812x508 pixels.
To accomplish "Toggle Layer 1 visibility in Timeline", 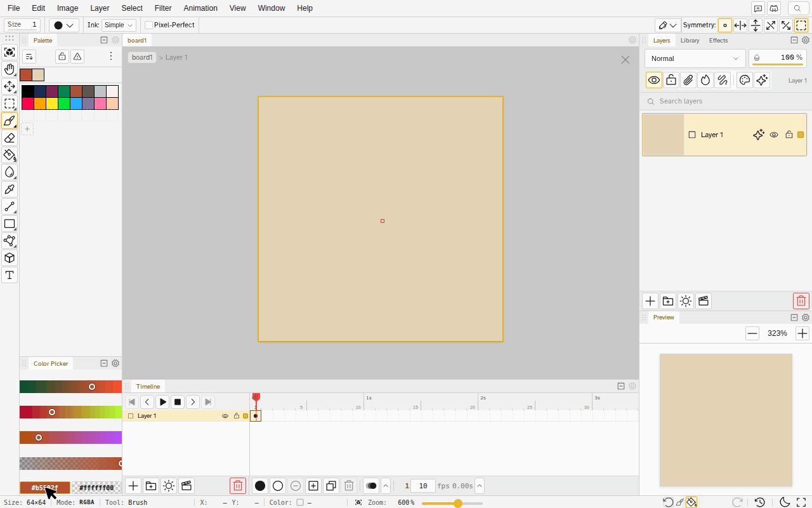I will click(225, 416).
